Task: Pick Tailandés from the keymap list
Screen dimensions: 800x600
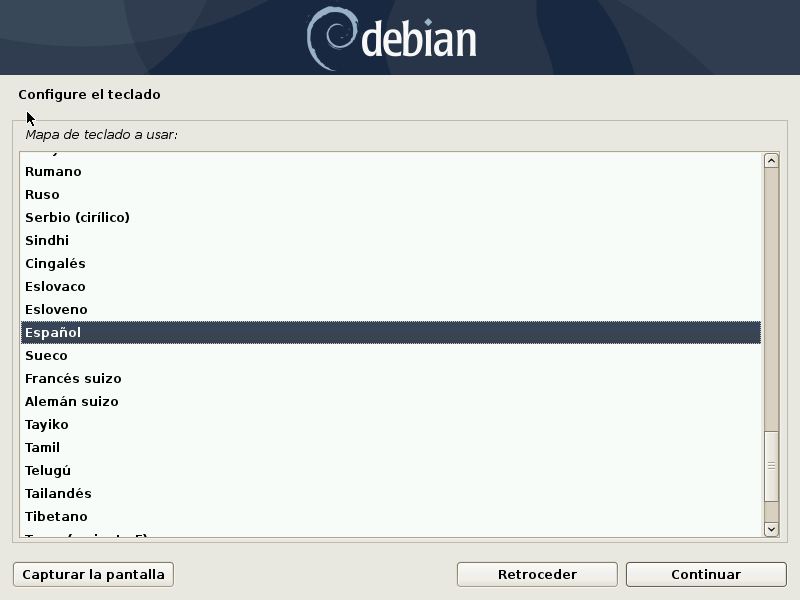Action: point(59,494)
